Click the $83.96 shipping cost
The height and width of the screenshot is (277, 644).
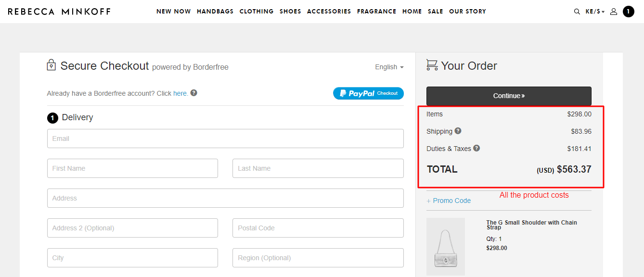pyautogui.click(x=581, y=131)
